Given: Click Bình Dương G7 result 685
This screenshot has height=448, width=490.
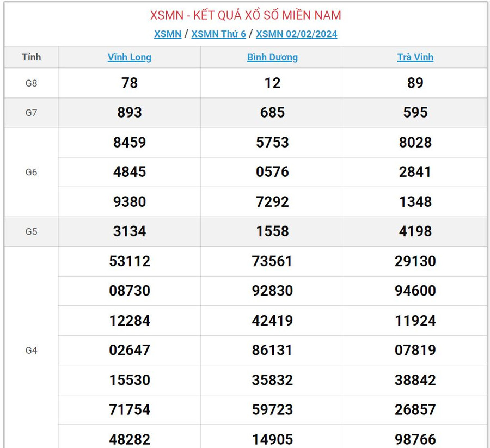Looking at the screenshot, I should point(272,113).
